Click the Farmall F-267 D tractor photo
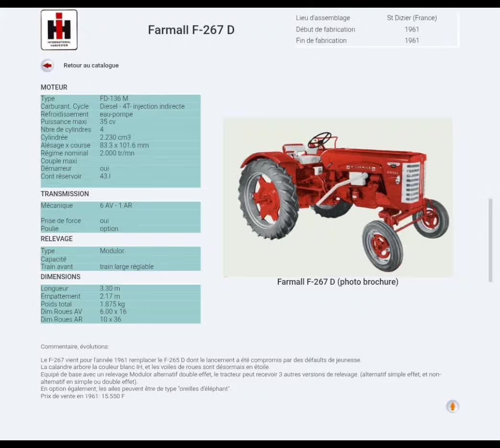The height and width of the screenshot is (448, 500). coord(338,197)
